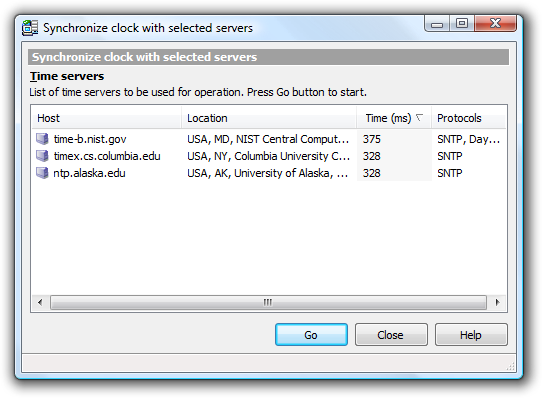Select host name time-b.nist.gov
542x398 pixels.
point(90,139)
